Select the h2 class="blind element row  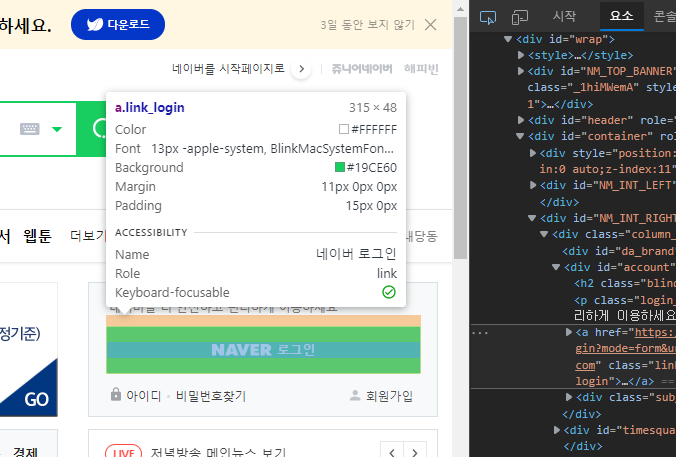point(625,283)
